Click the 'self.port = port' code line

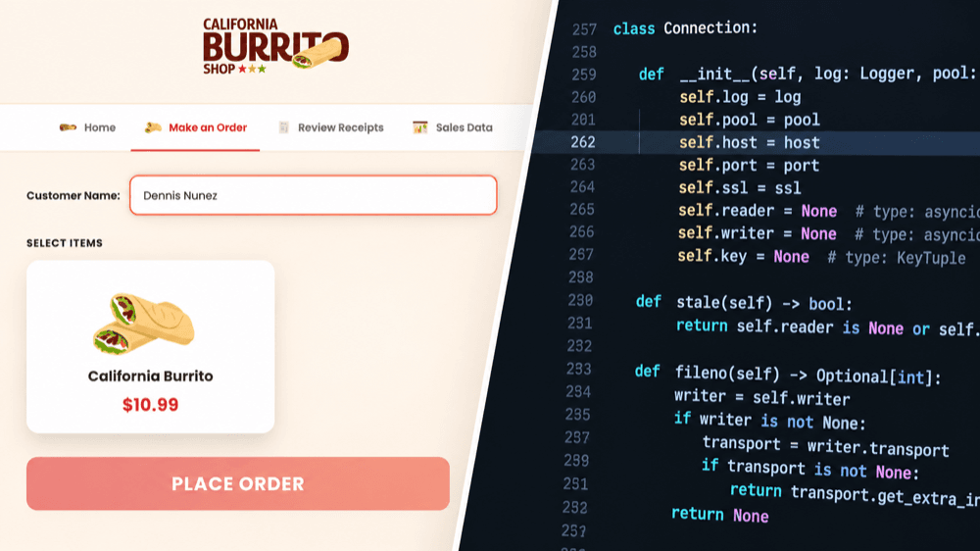point(749,165)
